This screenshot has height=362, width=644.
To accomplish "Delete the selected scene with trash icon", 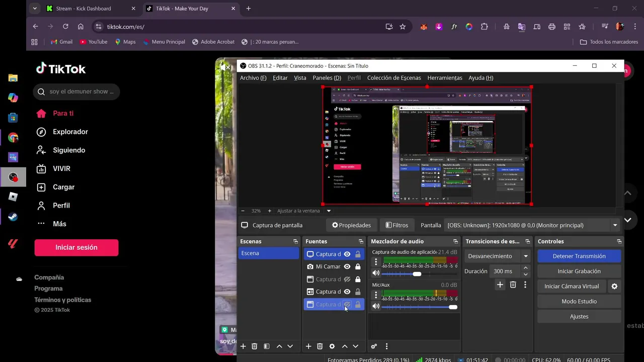I will (x=255, y=346).
